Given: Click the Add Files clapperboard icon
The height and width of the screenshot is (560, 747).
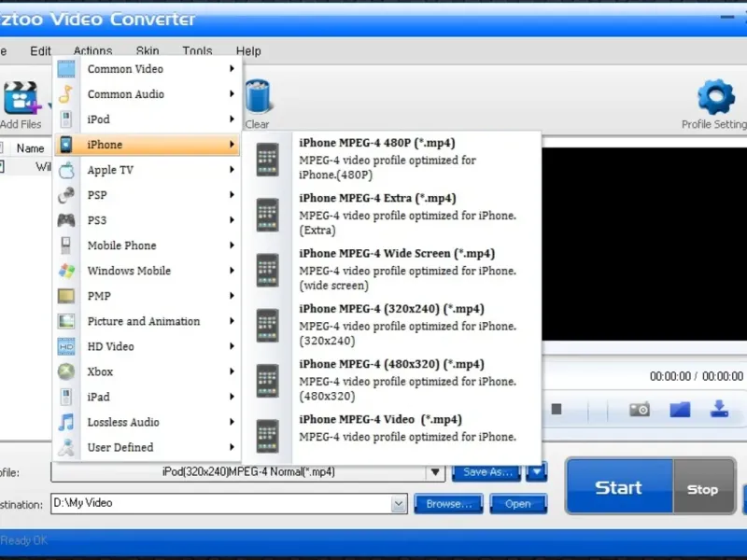Looking at the screenshot, I should (x=20, y=98).
